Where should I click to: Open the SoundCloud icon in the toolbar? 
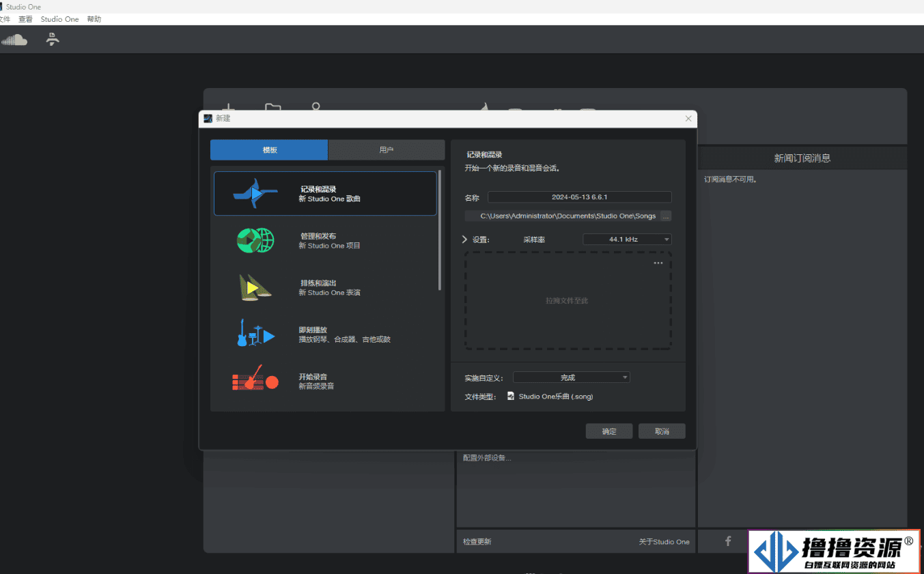click(x=14, y=40)
